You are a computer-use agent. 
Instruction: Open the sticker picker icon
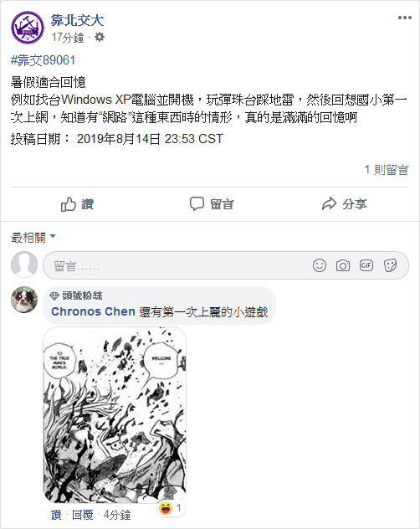tap(390, 265)
